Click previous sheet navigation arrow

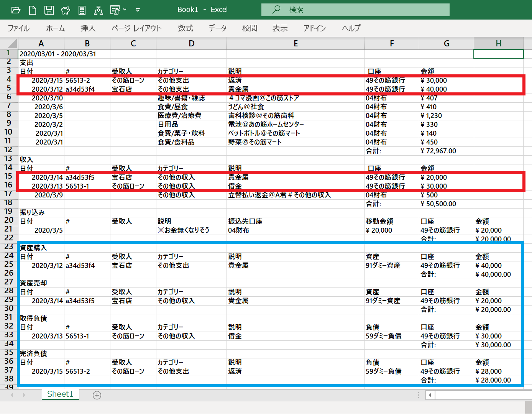12,395
